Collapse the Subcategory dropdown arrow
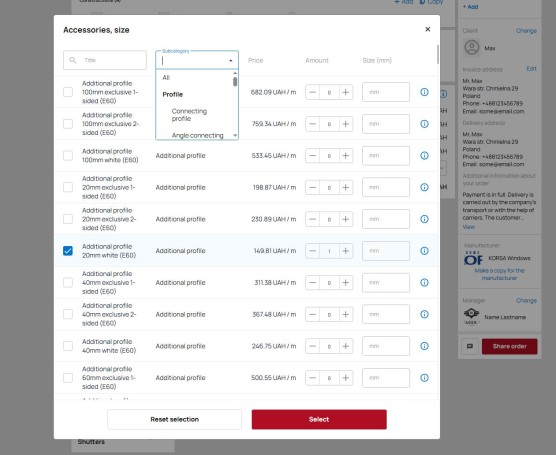 coord(231,61)
